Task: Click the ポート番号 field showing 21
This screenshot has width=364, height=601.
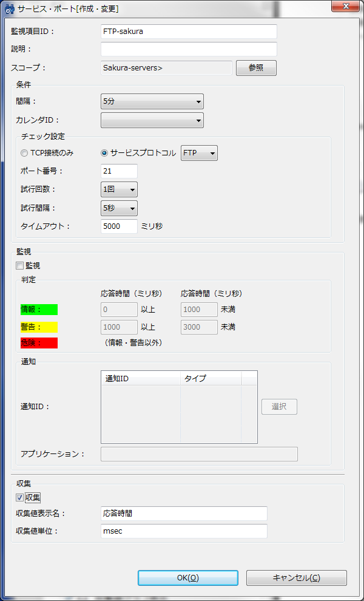Action: [x=119, y=171]
